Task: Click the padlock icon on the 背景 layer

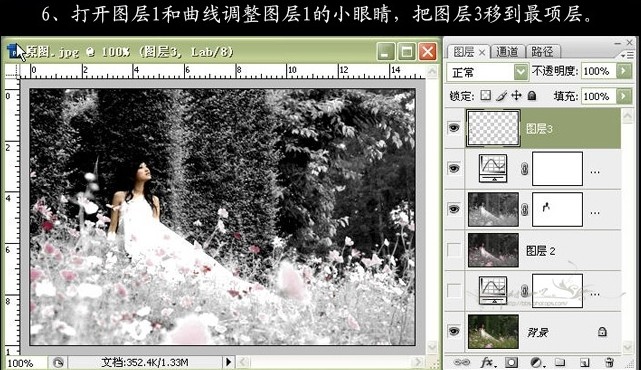Action: (602, 332)
